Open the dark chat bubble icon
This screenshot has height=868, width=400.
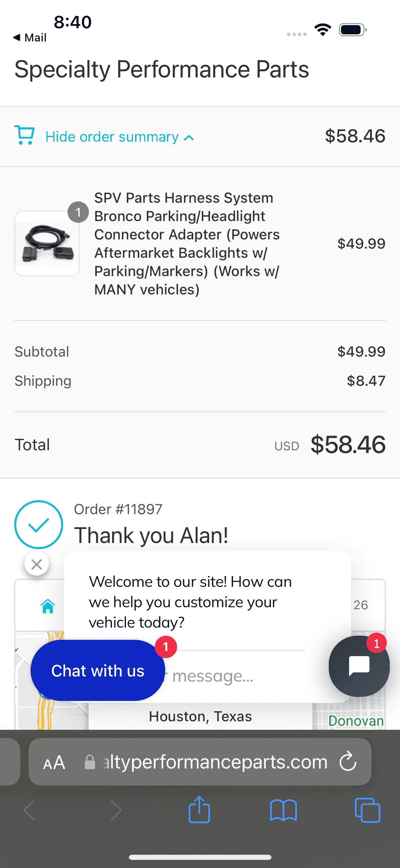359,666
